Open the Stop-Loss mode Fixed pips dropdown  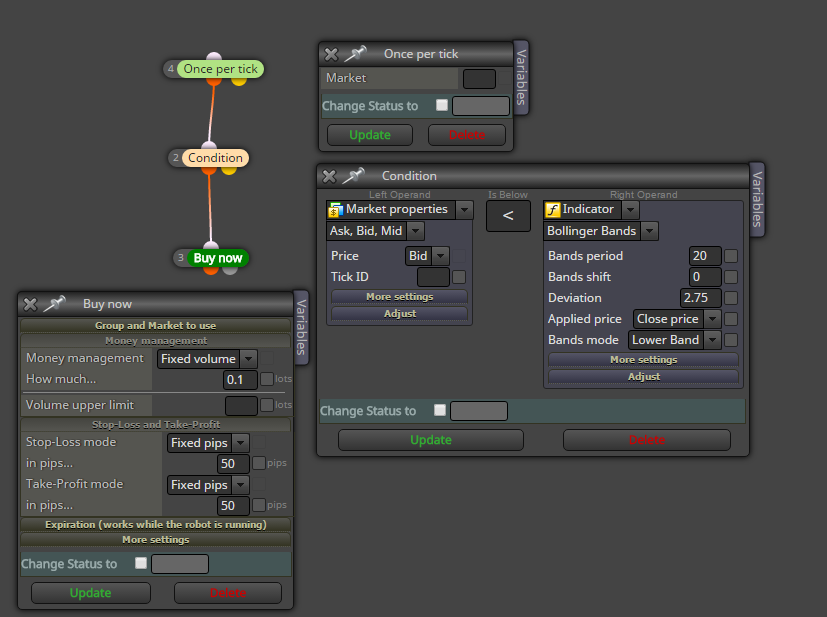(241, 443)
